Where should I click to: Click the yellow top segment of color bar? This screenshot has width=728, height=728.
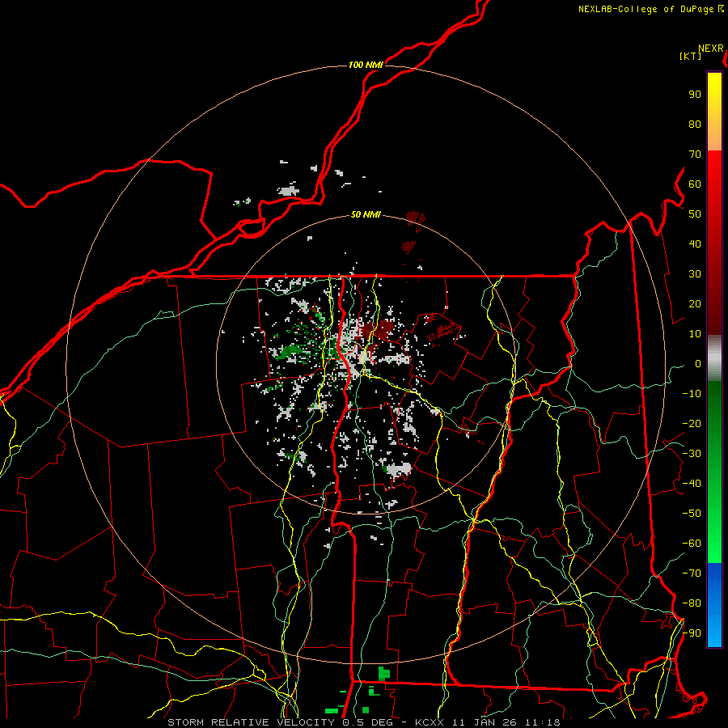(x=714, y=112)
